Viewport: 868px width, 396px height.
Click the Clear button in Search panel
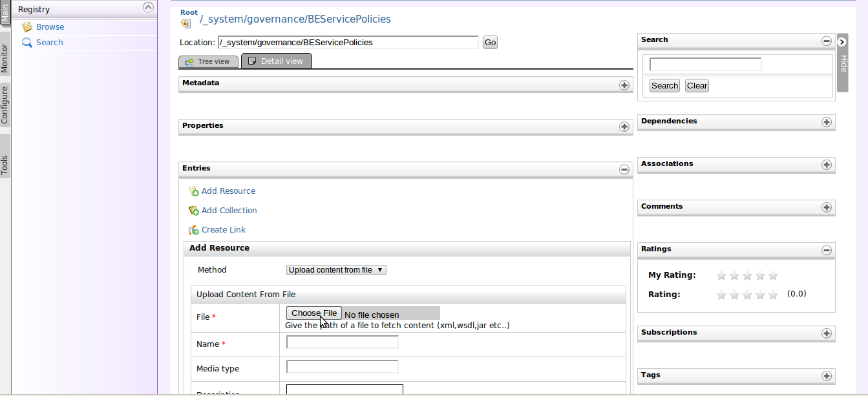coord(697,85)
